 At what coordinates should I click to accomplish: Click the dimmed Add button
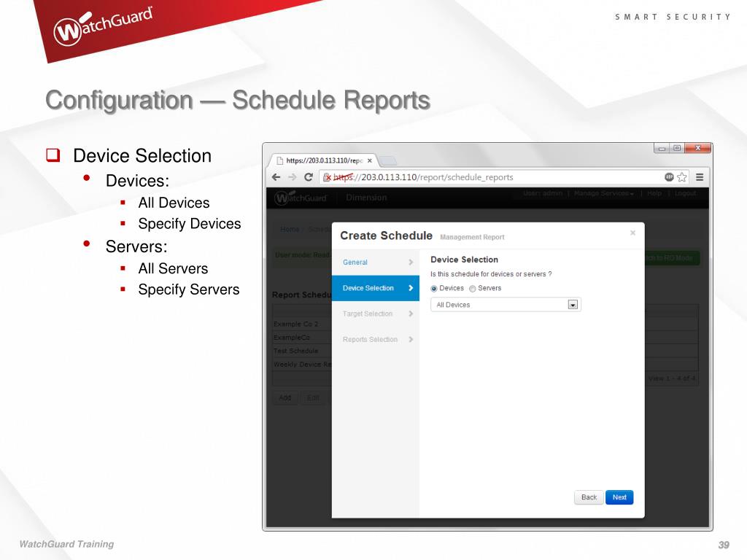coord(285,397)
